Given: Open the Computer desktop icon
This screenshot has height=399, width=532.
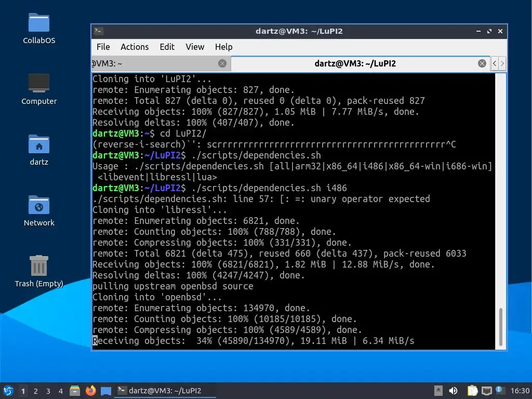Looking at the screenshot, I should 38,89.
